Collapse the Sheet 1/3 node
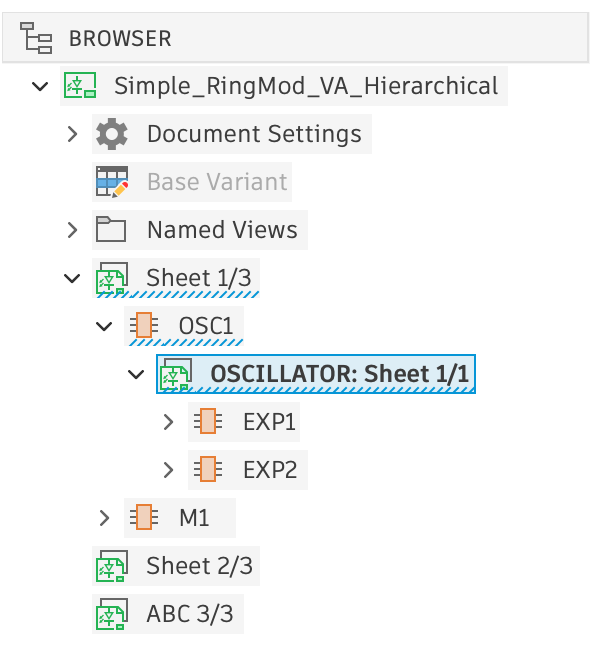Viewport: 600px width, 670px height. 72,279
